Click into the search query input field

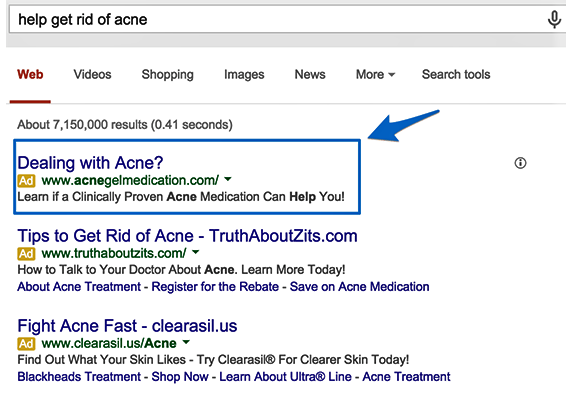pos(276,19)
